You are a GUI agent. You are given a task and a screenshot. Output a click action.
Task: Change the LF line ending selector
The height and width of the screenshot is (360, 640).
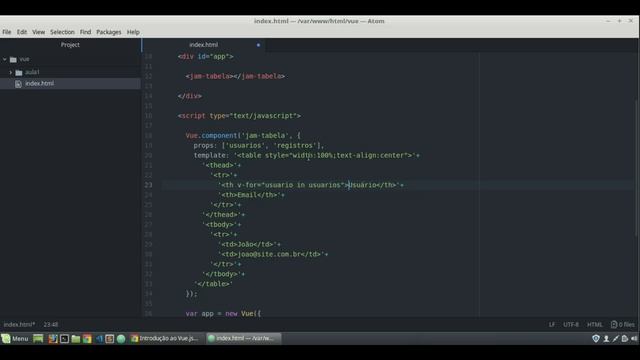[552, 324]
